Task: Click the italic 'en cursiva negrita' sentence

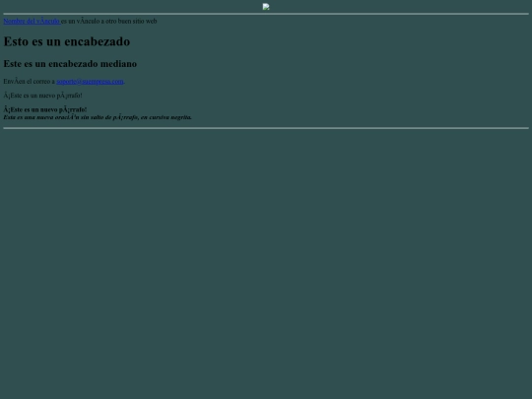Action: (98, 117)
